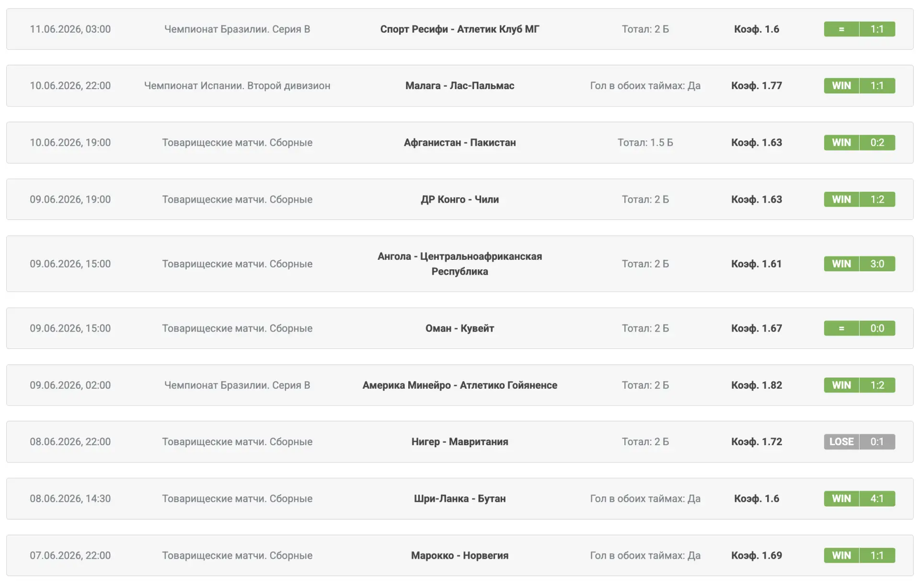Click the equals badge on Спорт Ресифи row
Screen dimensions: 920x588
pyautogui.click(x=841, y=29)
